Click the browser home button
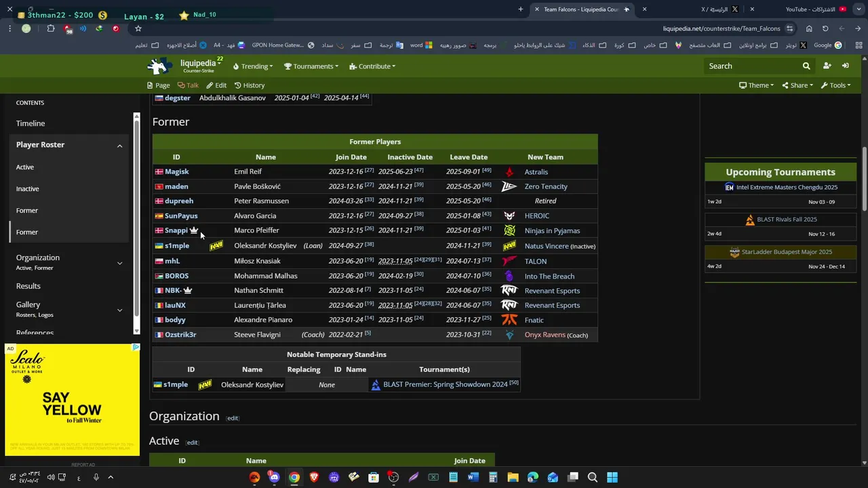This screenshot has width=868, height=488. point(809,28)
